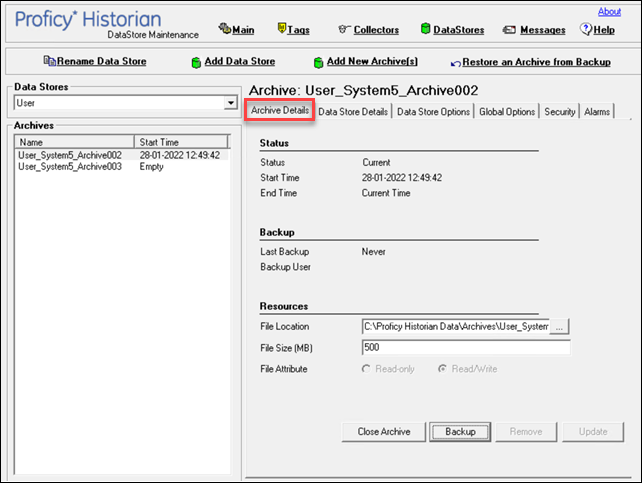Image resolution: width=642 pixels, height=483 pixels.
Task: Click the User data store combo box
Action: pos(126,103)
